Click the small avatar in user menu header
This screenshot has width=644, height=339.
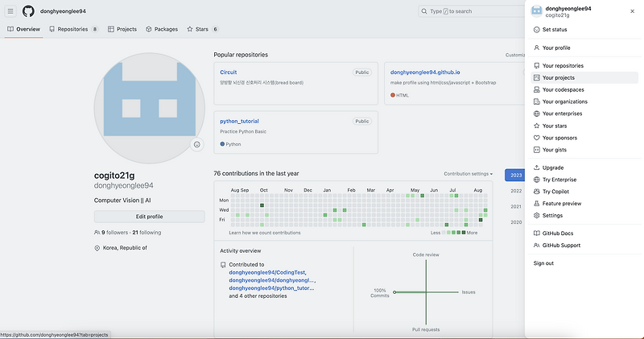click(x=536, y=11)
